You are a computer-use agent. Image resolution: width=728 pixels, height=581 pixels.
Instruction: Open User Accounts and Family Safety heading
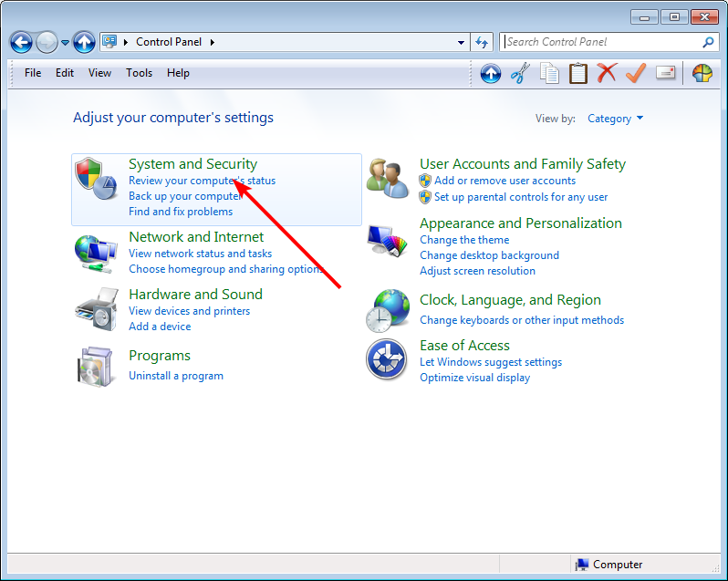click(523, 164)
